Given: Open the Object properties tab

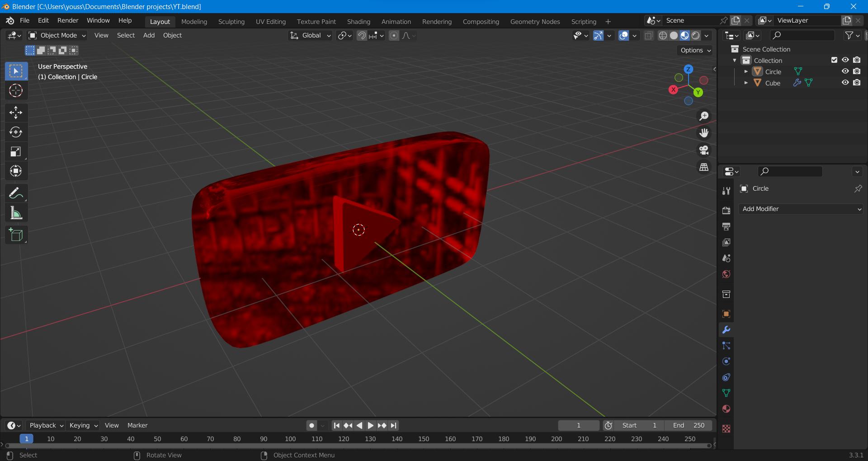Looking at the screenshot, I should pos(726,314).
